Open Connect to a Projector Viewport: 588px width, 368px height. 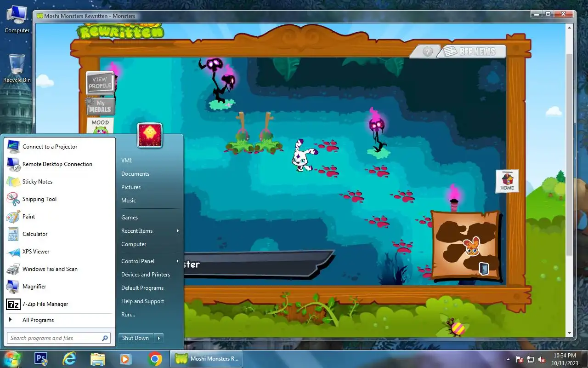coord(60,147)
